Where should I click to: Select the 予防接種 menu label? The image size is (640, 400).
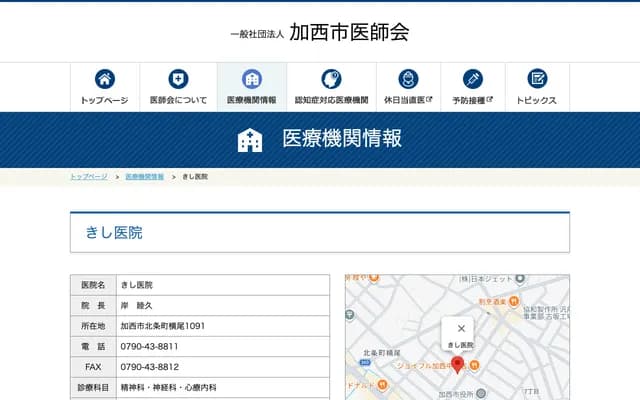click(x=472, y=101)
